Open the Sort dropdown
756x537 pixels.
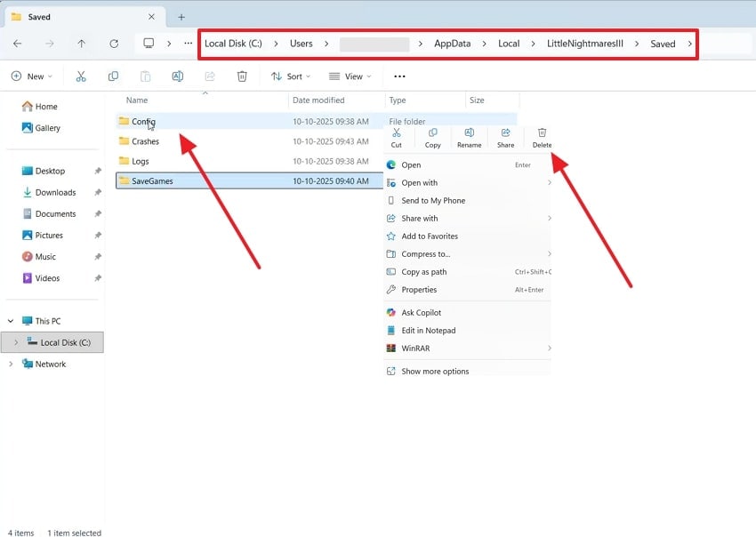point(291,76)
